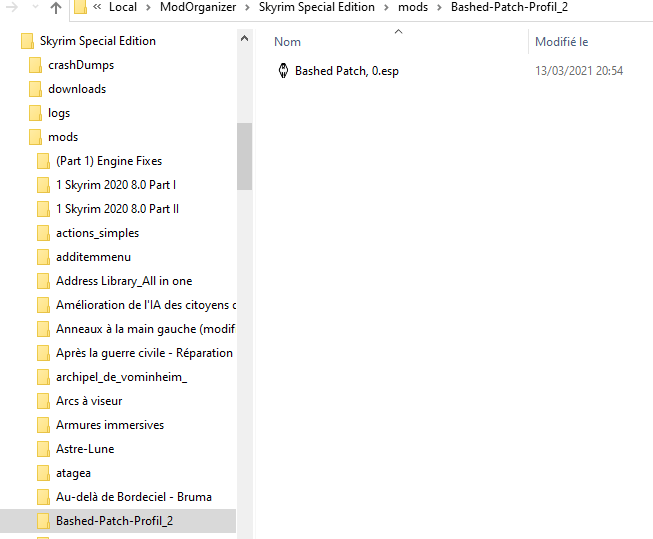Go to ModOrganizer in breadcrumb
The width and height of the screenshot is (653, 539).
tap(198, 7)
